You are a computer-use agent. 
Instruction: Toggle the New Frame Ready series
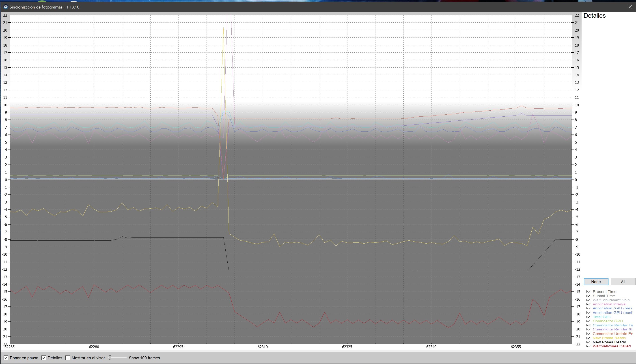point(589,338)
